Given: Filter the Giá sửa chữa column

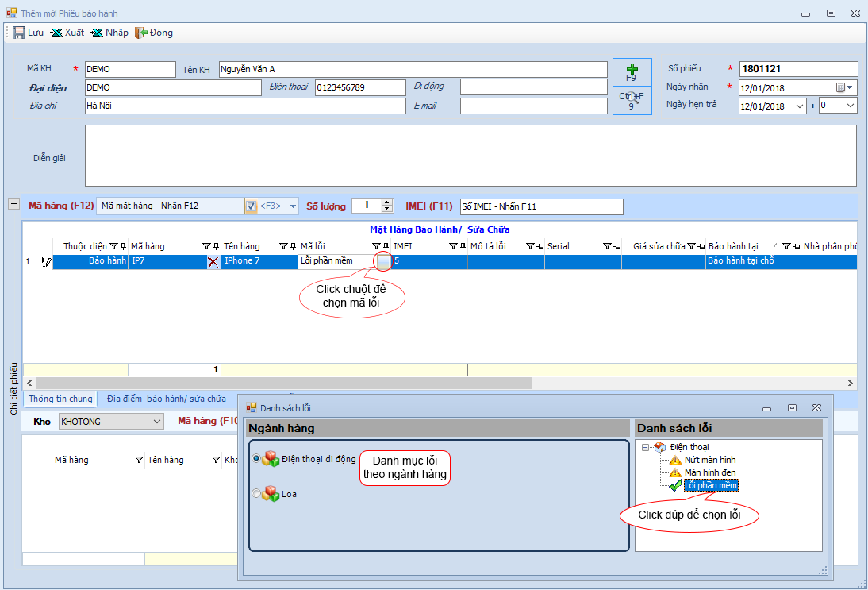Looking at the screenshot, I should [691, 246].
